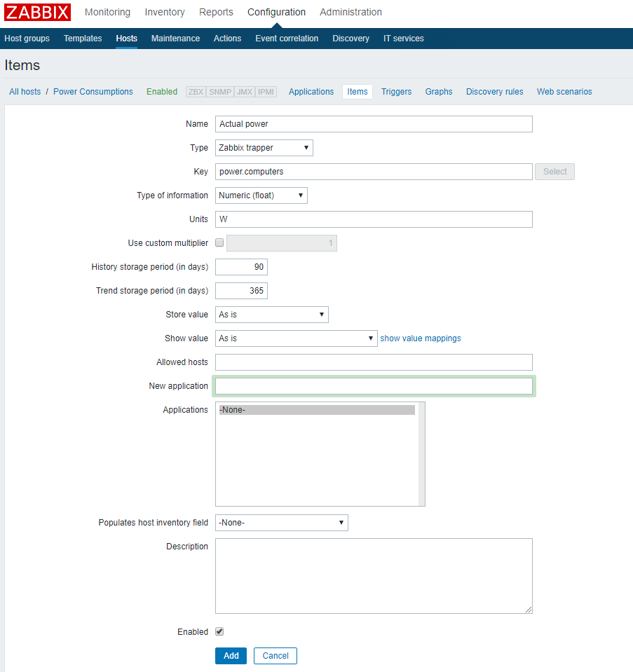Viewport: 633px width, 672px height.
Task: Go to Event correlation configuration
Action: pos(286,39)
